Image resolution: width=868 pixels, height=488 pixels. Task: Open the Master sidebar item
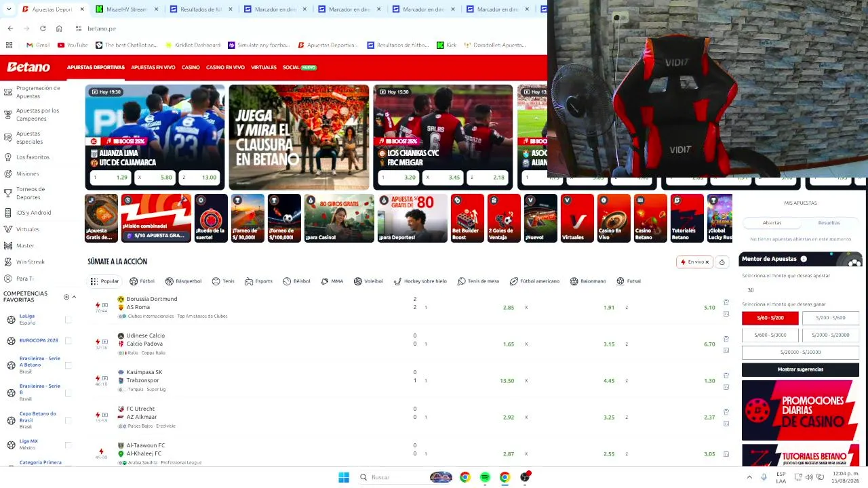(25, 245)
